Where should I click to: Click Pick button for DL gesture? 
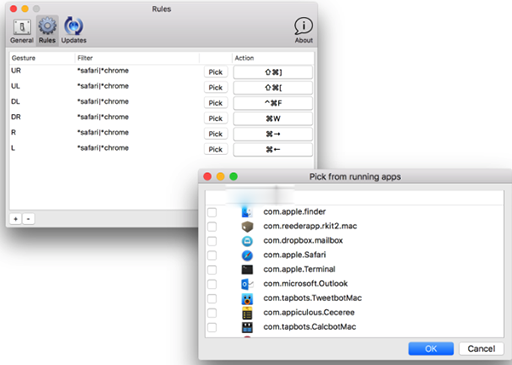click(x=216, y=103)
